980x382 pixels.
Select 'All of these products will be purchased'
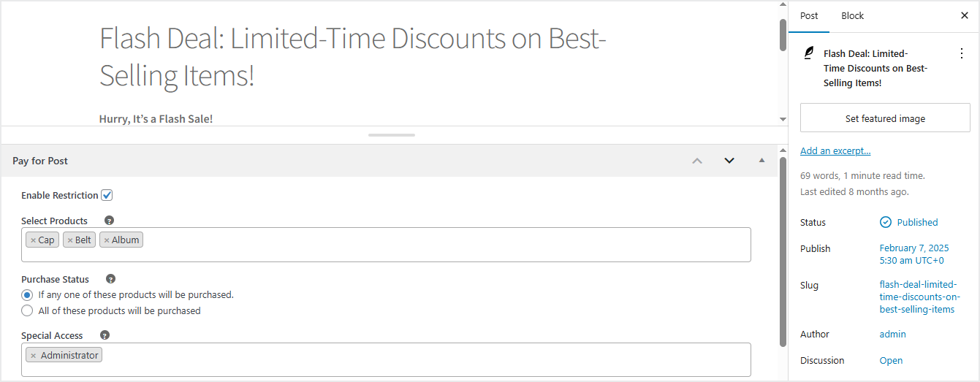click(27, 310)
